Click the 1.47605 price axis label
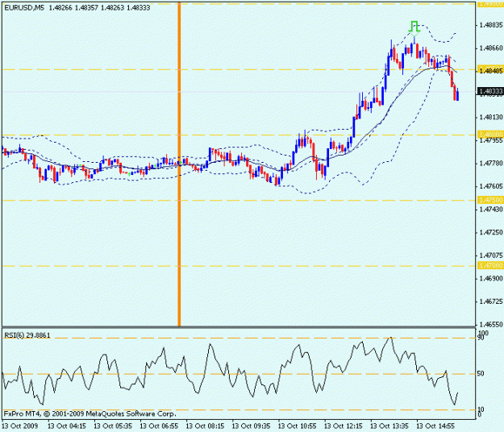Image resolution: width=504 pixels, height=432 pixels. pyautogui.click(x=490, y=186)
